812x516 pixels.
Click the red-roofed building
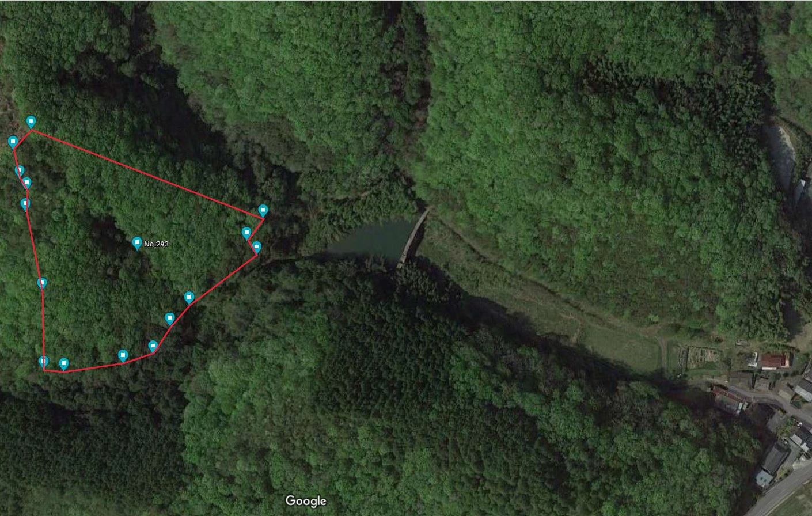click(775, 361)
